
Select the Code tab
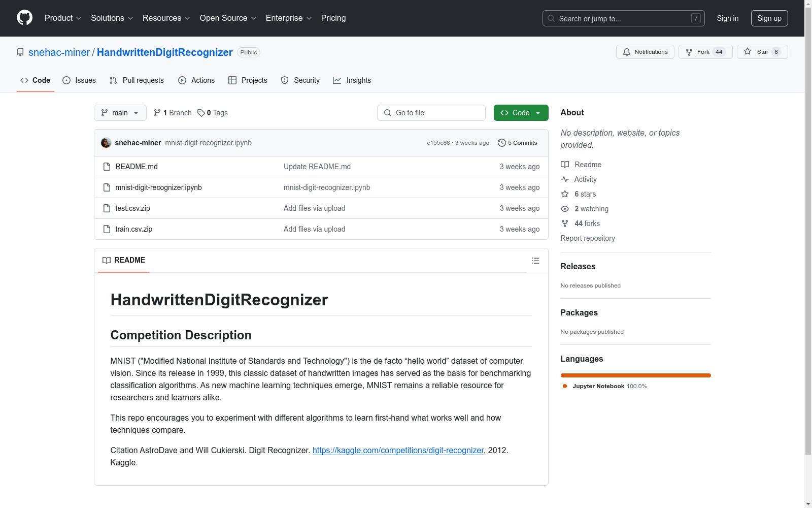click(x=36, y=80)
